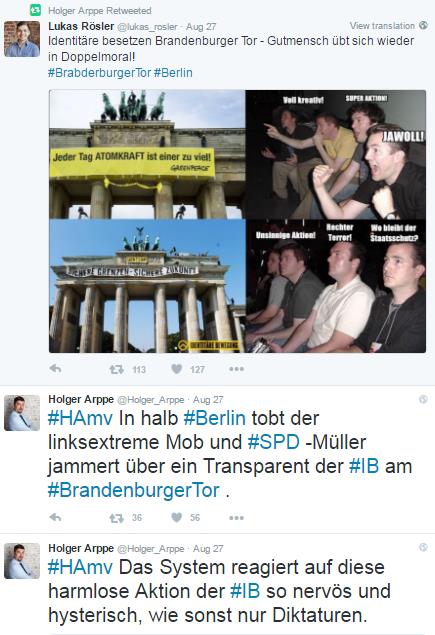Open the #SPD hashtag link
The width and height of the screenshot is (435, 635).
point(273,442)
